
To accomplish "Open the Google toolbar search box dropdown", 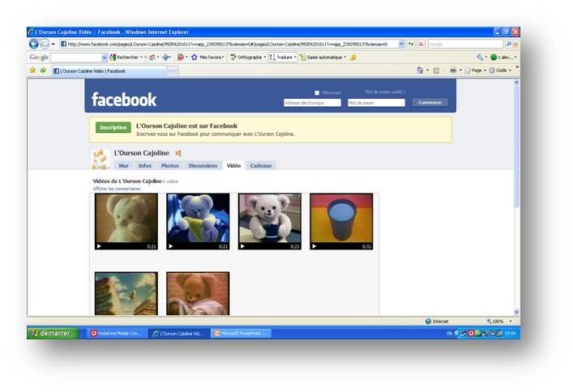I will coord(105,58).
